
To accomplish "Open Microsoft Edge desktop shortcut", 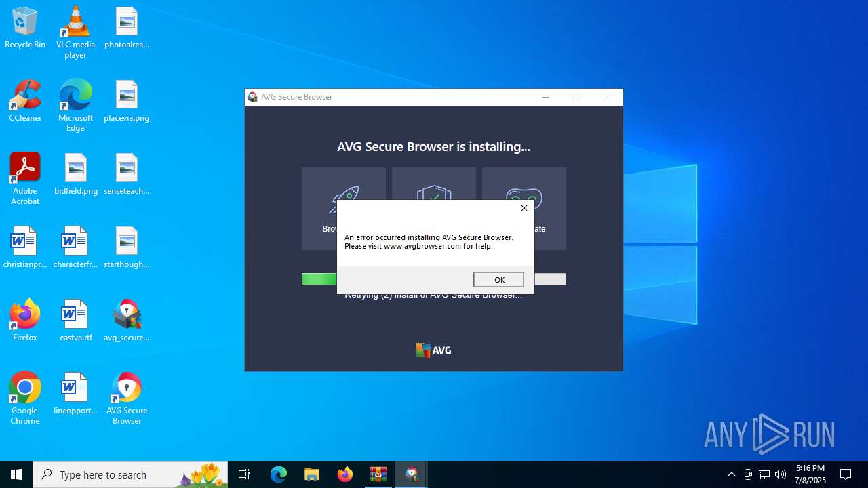I will tap(75, 106).
